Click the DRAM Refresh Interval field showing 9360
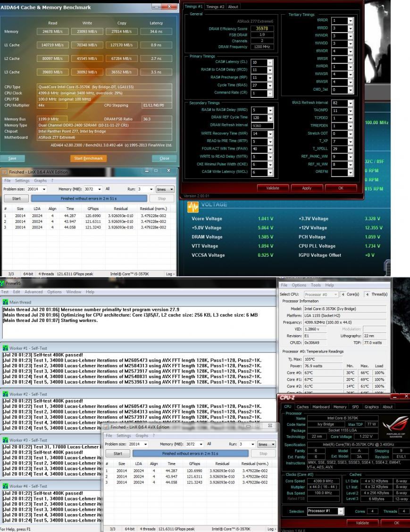Viewport: 410px width, 532px height. (x=262, y=126)
